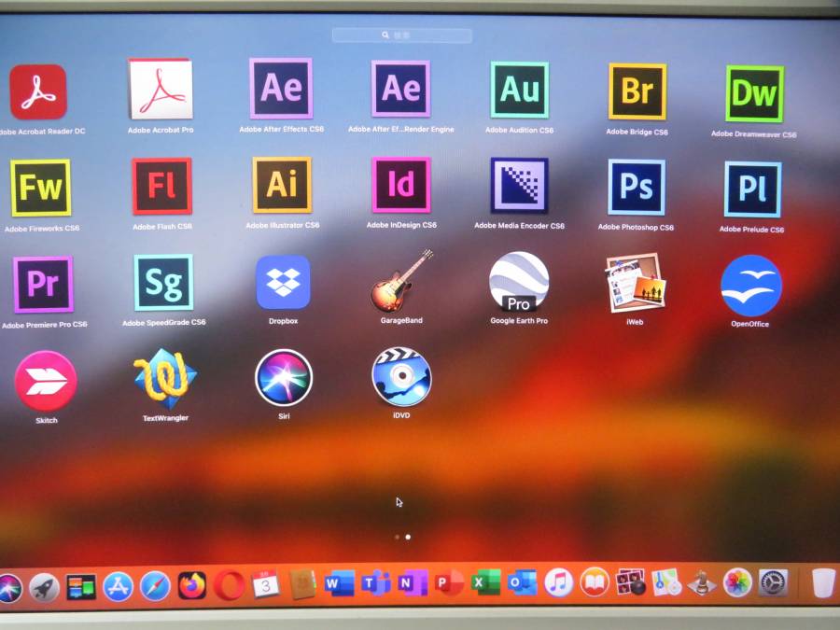Open Adobe After Effects CS6
Viewport: 840px width, 630px height.
pos(281,89)
